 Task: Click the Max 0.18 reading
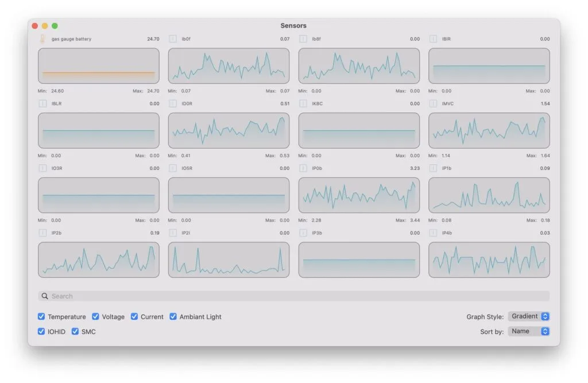point(538,220)
